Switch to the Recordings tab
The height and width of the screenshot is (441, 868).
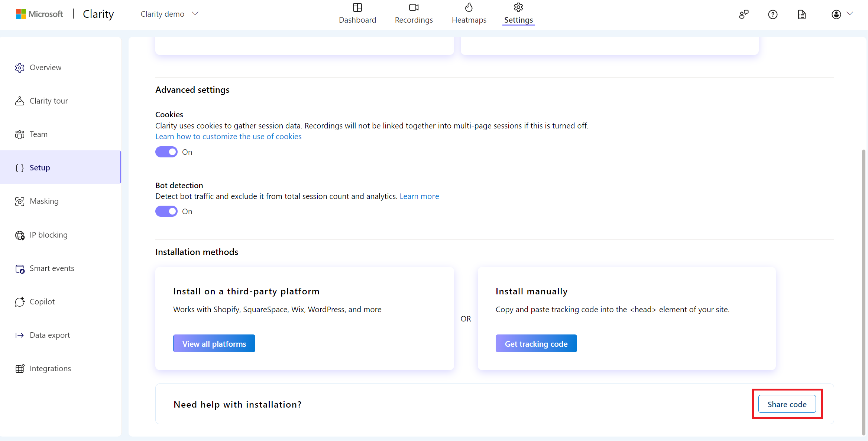(414, 13)
